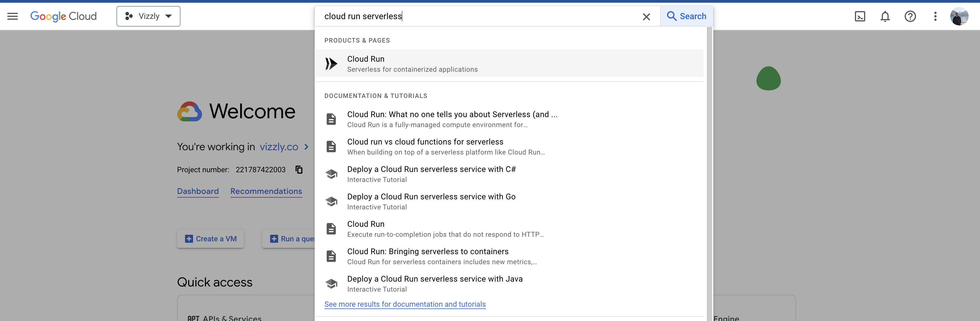The height and width of the screenshot is (321, 980).
Task: Open Cloud Run product result
Action: [x=509, y=63]
